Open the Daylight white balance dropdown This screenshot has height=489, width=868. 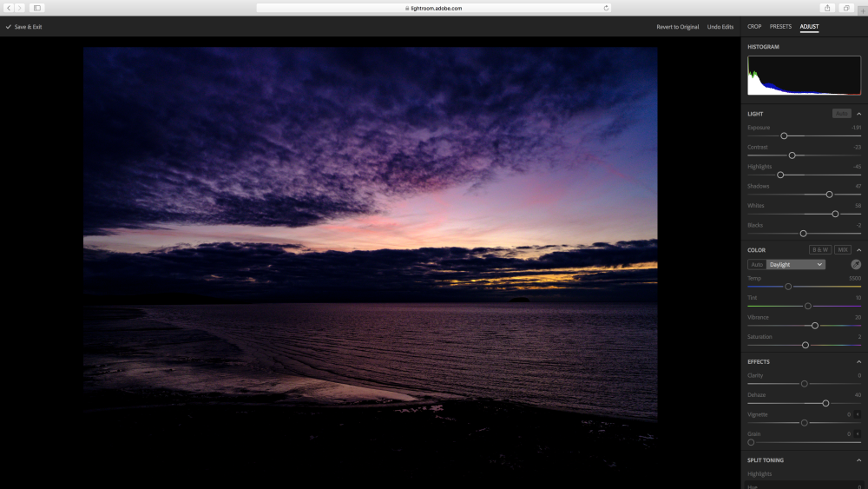796,264
